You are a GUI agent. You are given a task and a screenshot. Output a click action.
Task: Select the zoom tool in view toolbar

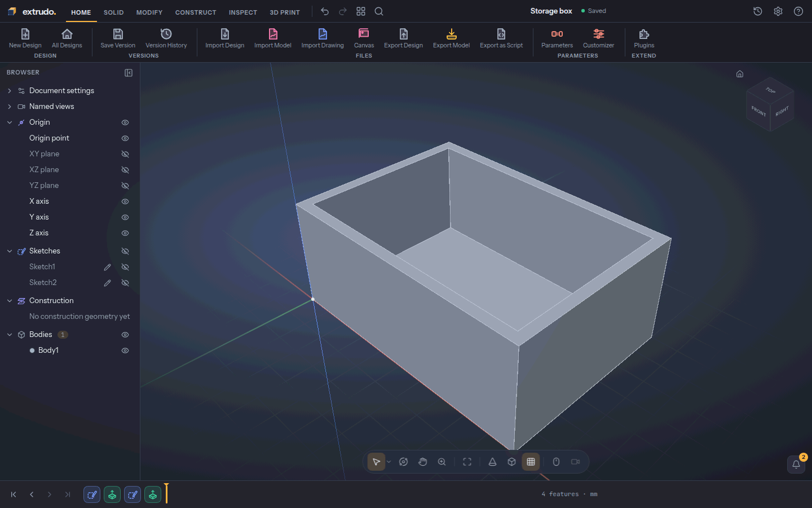point(442,462)
